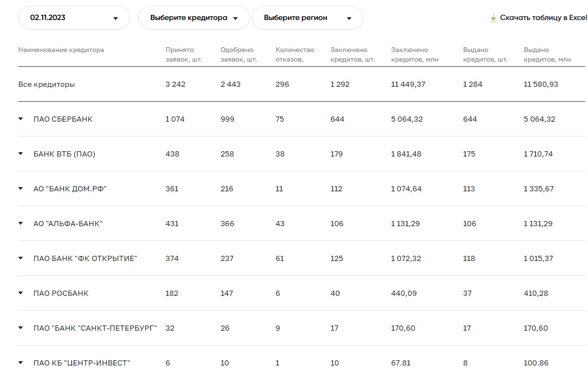Expand the ПАО СБЕРБАНК row arrow

pyautogui.click(x=21, y=119)
